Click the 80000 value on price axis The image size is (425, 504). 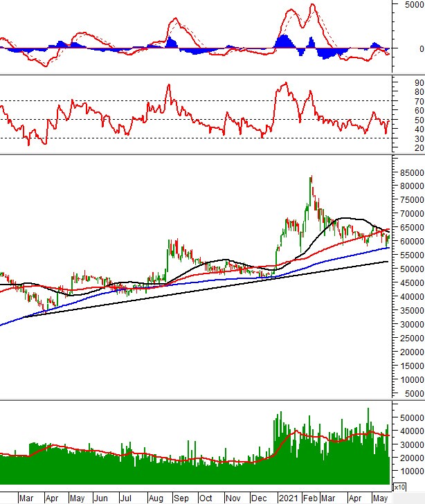coord(412,186)
